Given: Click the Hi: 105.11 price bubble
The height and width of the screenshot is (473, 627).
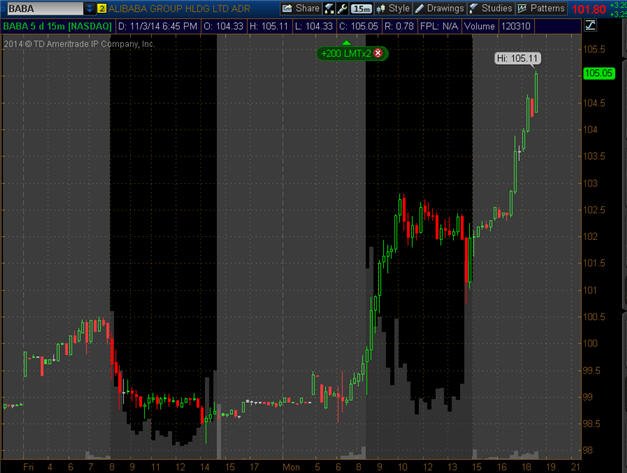Looking at the screenshot, I should pyautogui.click(x=518, y=58).
